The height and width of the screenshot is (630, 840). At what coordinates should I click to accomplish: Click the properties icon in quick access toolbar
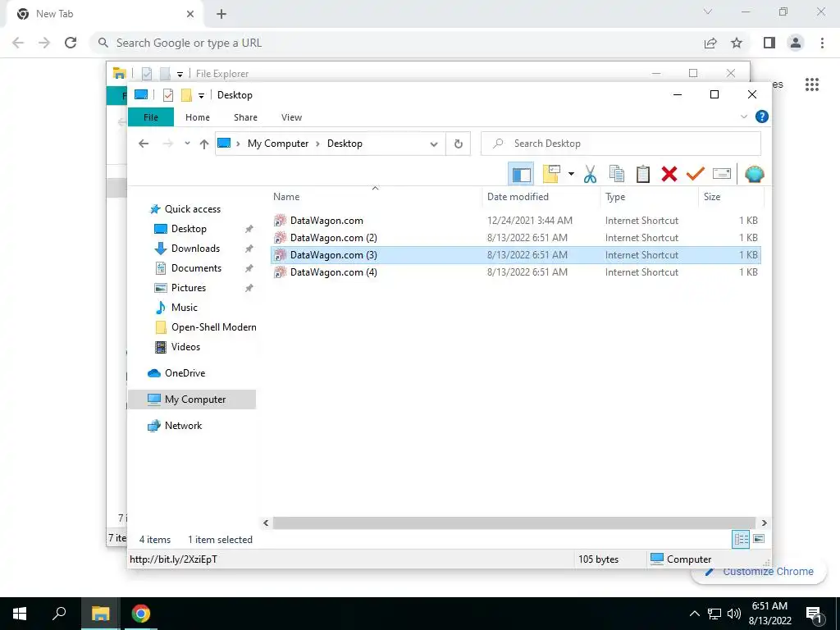(167, 95)
